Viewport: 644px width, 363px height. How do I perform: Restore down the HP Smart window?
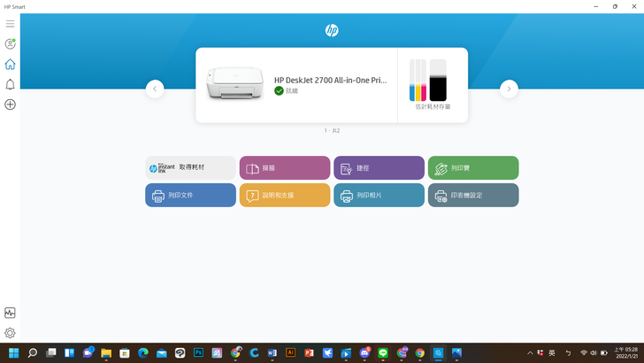click(615, 6)
